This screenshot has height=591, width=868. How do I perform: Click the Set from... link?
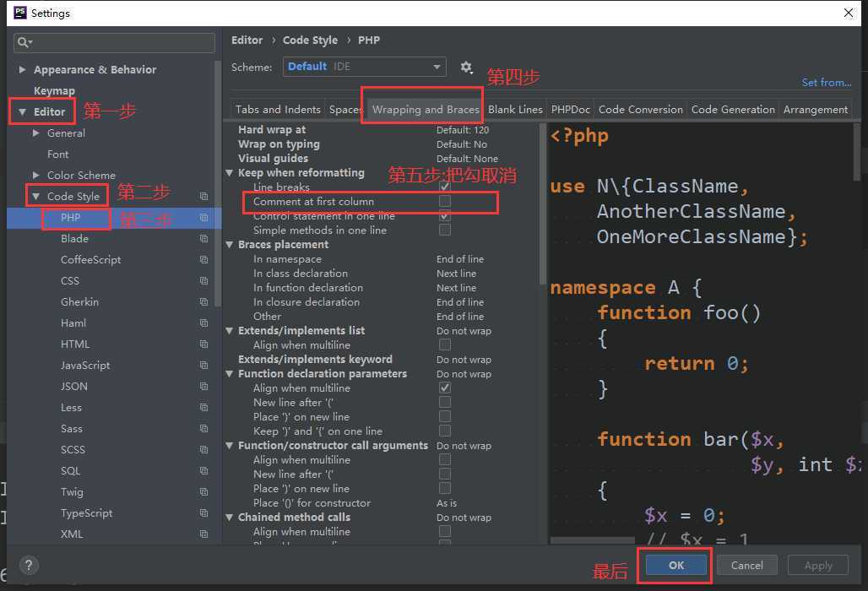(827, 83)
